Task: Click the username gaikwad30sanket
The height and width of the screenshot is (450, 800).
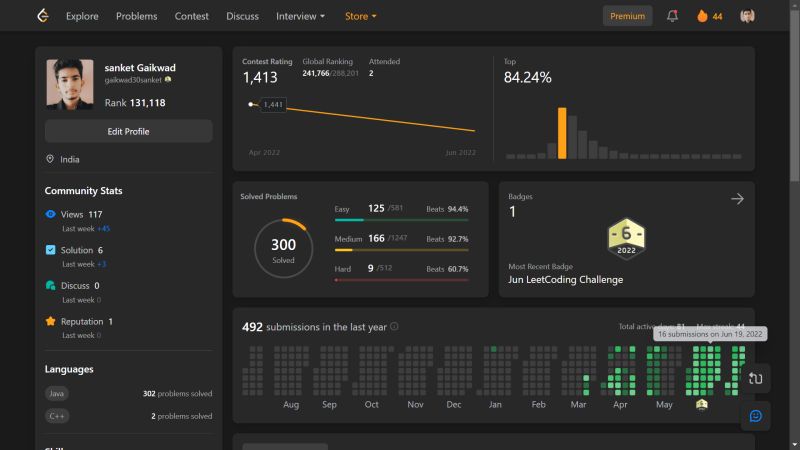Action: 133,80
